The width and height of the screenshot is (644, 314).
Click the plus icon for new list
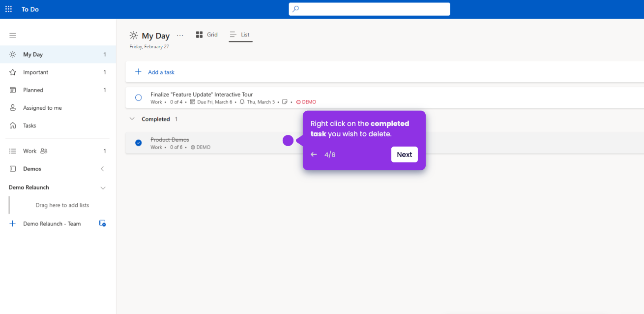pyautogui.click(x=13, y=223)
